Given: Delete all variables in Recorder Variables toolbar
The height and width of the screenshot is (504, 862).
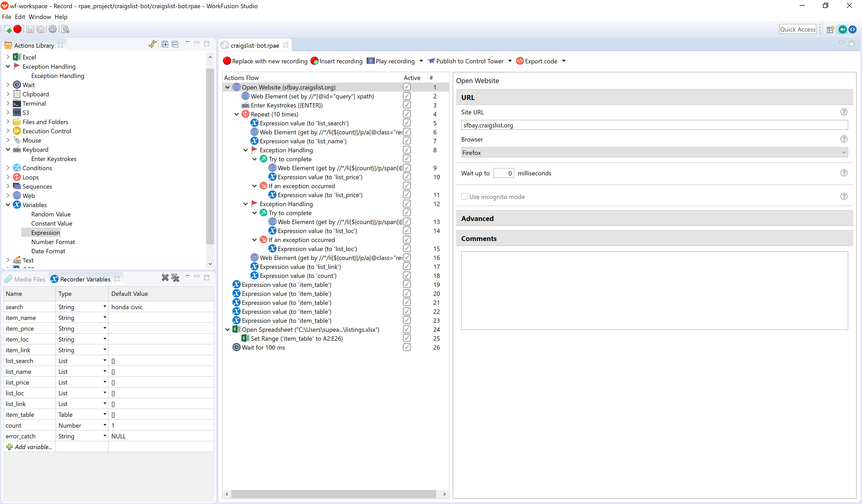Looking at the screenshot, I should 175,278.
